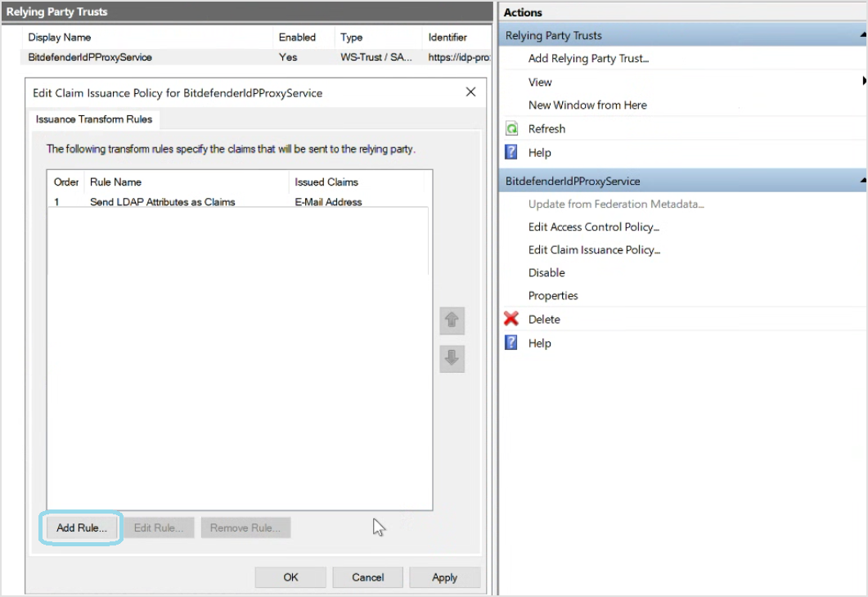Image resolution: width=868 pixels, height=597 pixels.
Task: Click the Apply button
Action: click(x=444, y=577)
